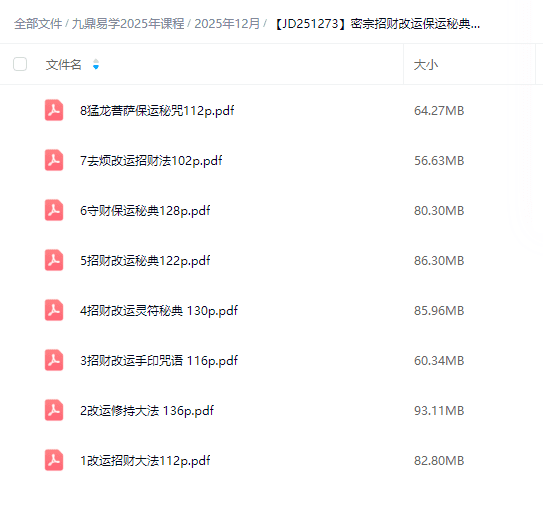
Task: Click PDF icon for 1改运招财大法112p.pdf
Action: coord(54,460)
